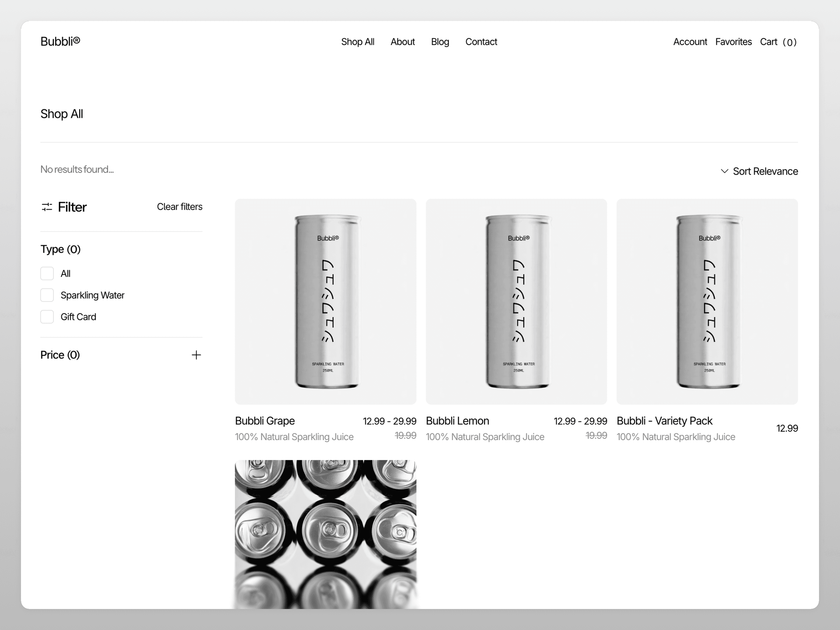Open the Sort Relevance dropdown

click(x=759, y=171)
